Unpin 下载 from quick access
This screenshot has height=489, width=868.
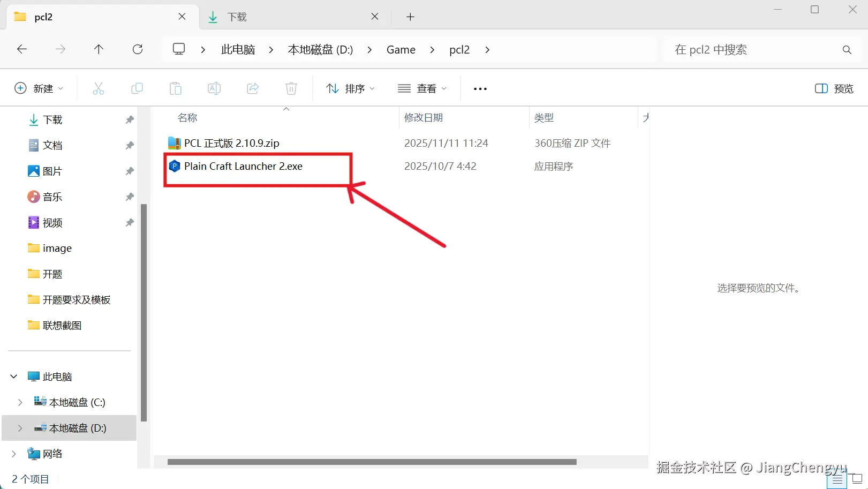[130, 119]
